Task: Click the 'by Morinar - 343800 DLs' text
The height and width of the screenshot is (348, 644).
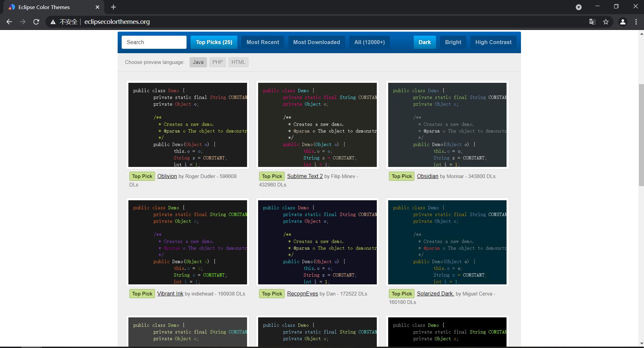Action: pos(468,176)
